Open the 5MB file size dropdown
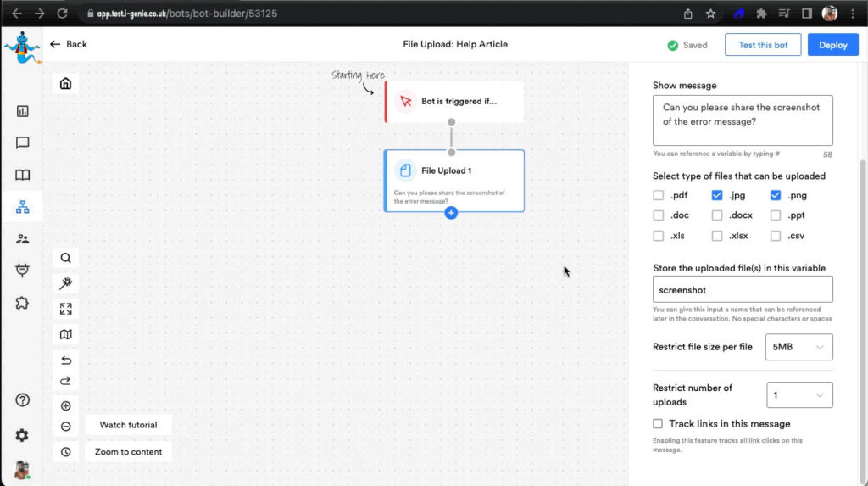This screenshot has width=868, height=486. tap(798, 347)
